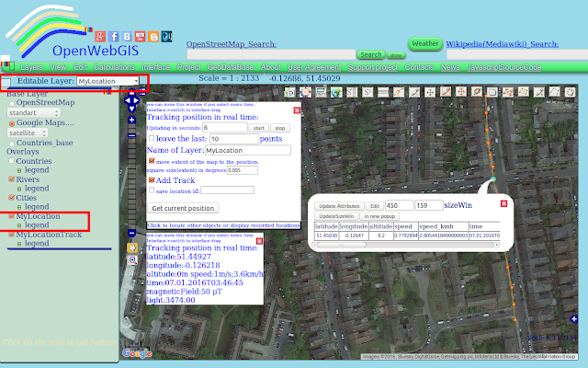Open the Interface menu
The height and width of the screenshot is (368, 588).
tap(155, 67)
